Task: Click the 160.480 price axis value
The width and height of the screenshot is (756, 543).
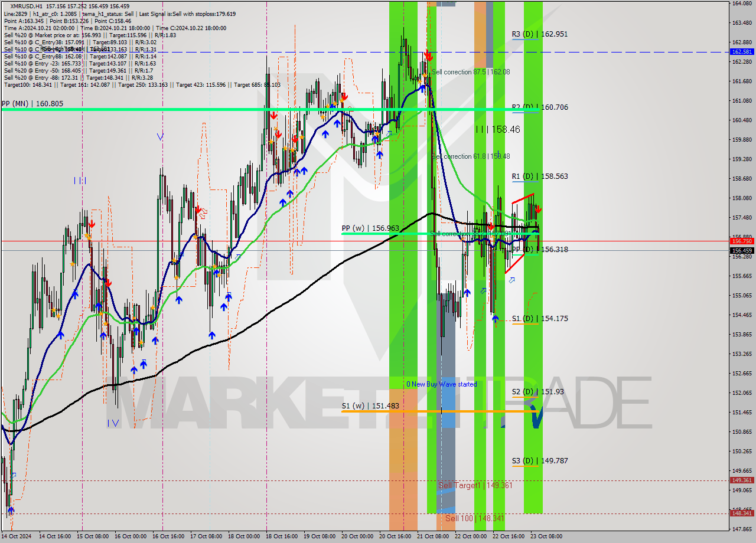Action: coord(742,120)
